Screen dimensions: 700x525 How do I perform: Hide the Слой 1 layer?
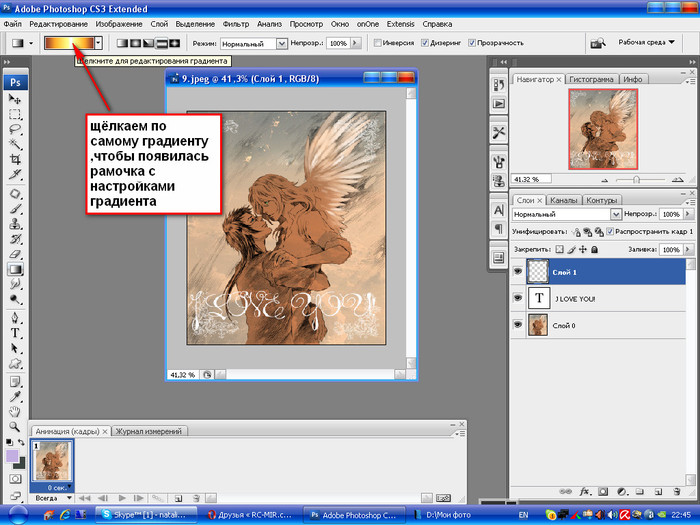pos(518,271)
